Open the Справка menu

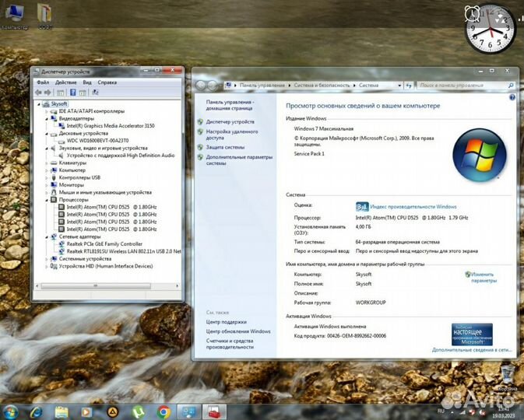point(107,82)
